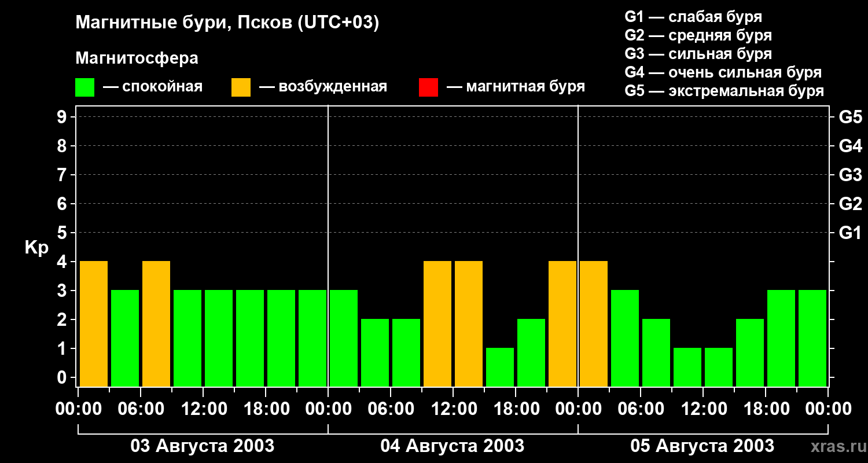Click the '18:00' time label above 05 Августа
The width and height of the screenshot is (868, 463).
point(766,409)
